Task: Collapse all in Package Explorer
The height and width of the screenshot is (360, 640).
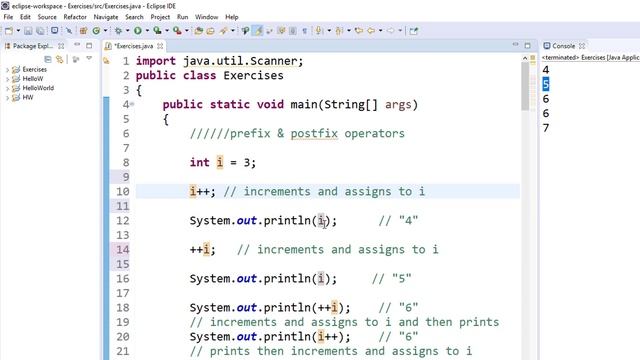Action: 48,60
